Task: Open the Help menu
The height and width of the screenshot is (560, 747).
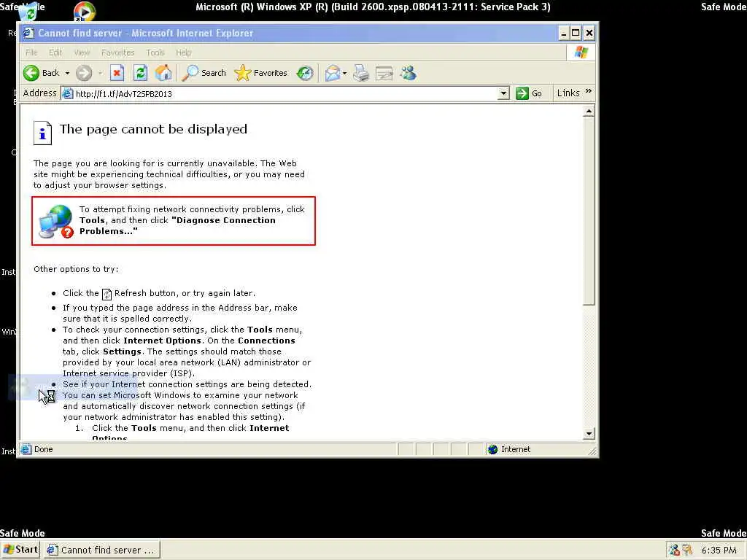Action: [183, 52]
